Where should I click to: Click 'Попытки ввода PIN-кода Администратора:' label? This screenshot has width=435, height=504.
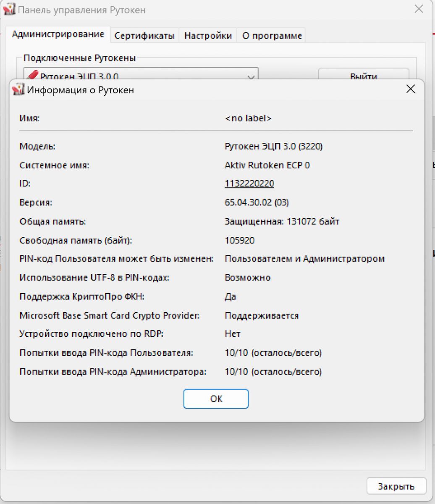[113, 372]
